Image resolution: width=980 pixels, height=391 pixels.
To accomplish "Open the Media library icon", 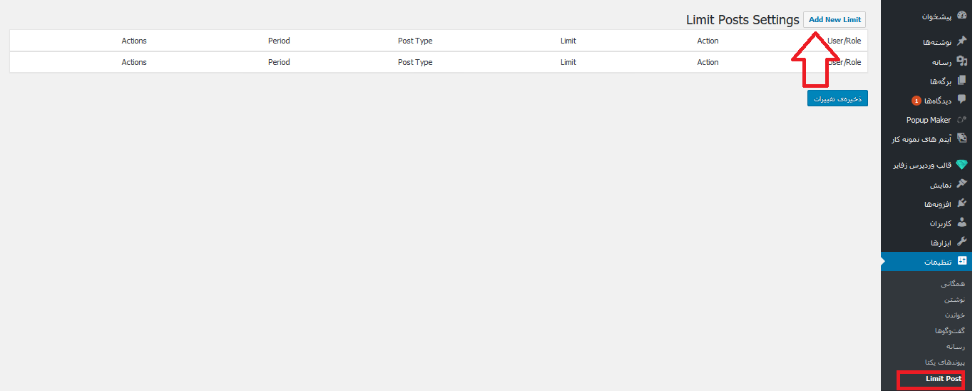I will 961,61.
